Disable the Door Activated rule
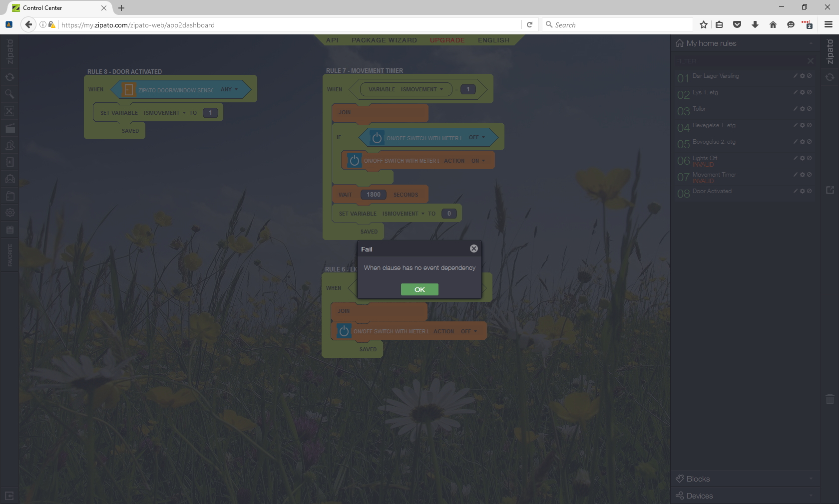The image size is (839, 504). [x=810, y=191]
